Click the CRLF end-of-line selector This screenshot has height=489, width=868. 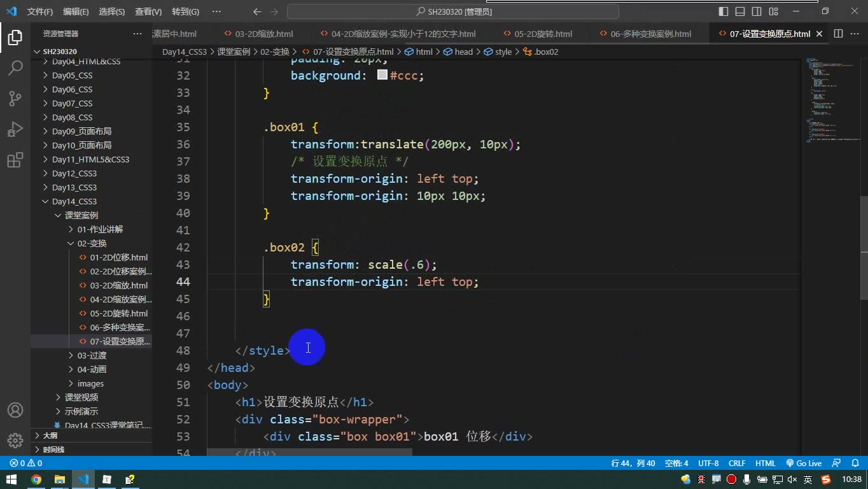[x=737, y=464]
